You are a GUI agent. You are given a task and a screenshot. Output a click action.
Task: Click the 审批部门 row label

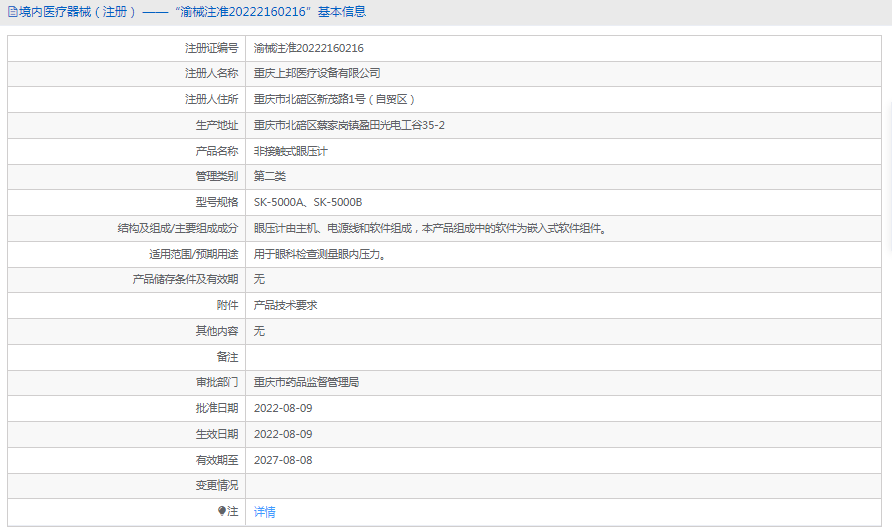pos(217,382)
